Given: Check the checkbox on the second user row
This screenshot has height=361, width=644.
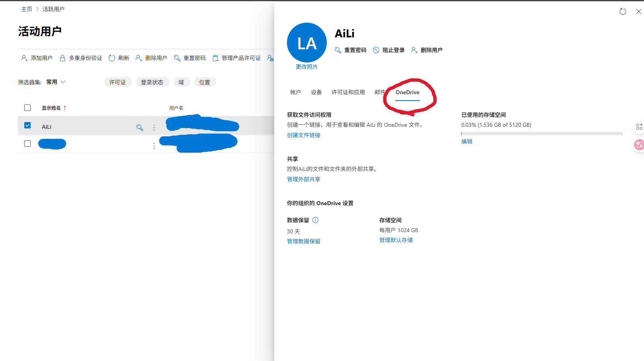Looking at the screenshot, I should [x=27, y=144].
